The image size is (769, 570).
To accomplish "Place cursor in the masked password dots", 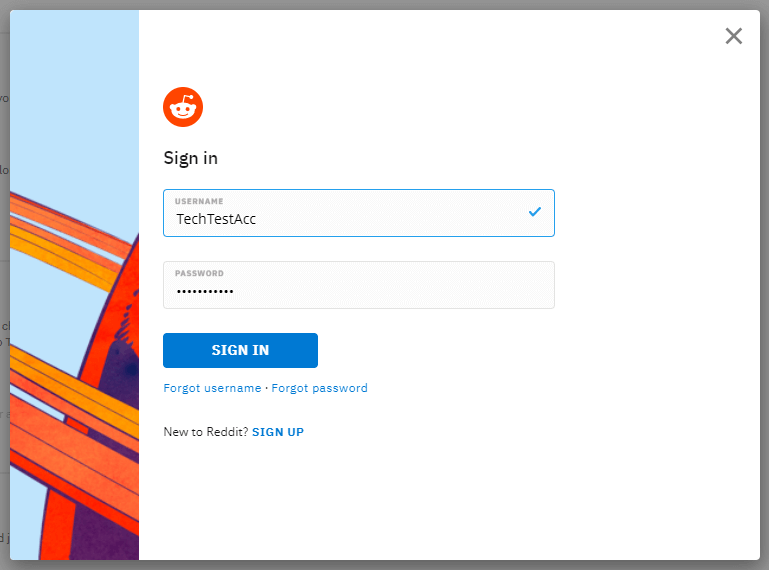I will click(205, 291).
